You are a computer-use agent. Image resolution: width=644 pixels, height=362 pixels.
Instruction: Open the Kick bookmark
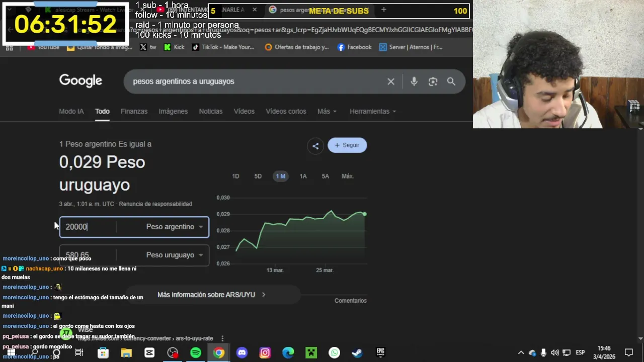click(x=174, y=47)
